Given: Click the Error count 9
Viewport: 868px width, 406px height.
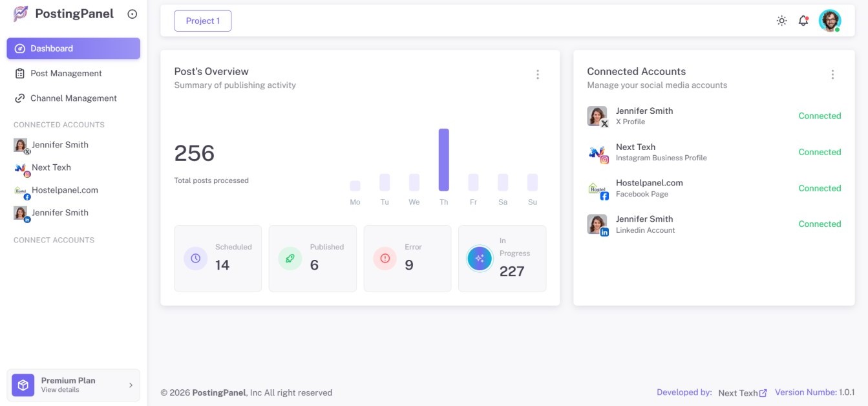Looking at the screenshot, I should tap(409, 265).
